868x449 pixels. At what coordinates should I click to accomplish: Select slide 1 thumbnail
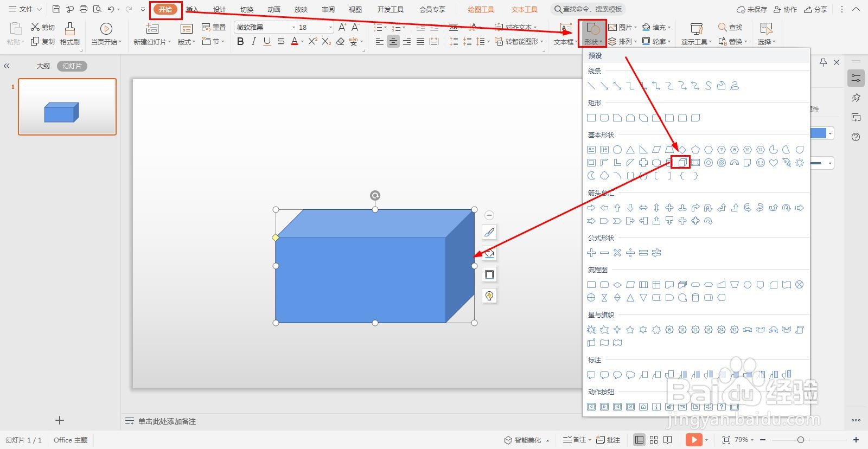(67, 107)
